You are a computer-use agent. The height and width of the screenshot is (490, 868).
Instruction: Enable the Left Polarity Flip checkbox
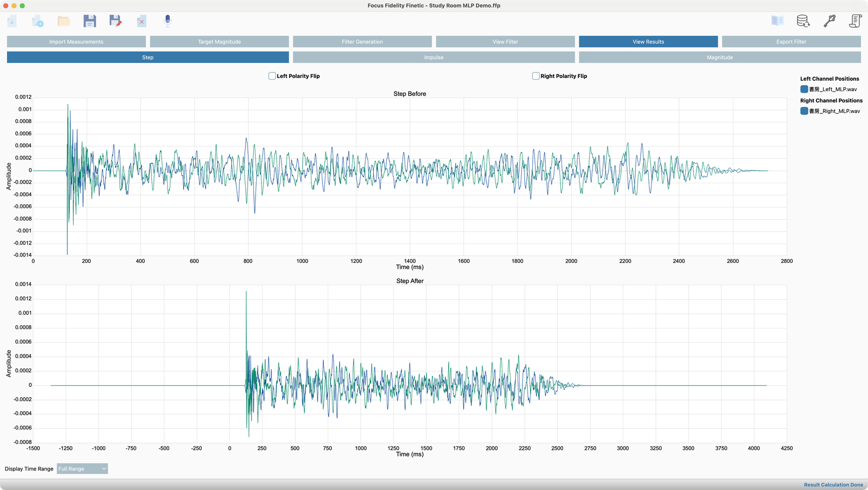[272, 76]
